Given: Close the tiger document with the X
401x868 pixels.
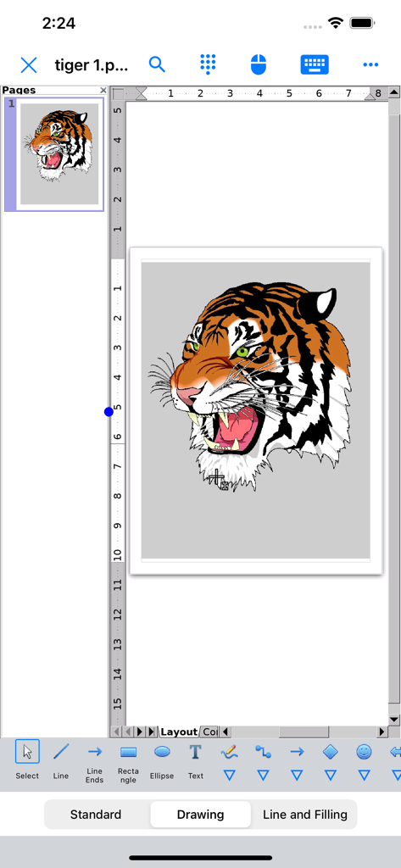Looking at the screenshot, I should coord(28,65).
